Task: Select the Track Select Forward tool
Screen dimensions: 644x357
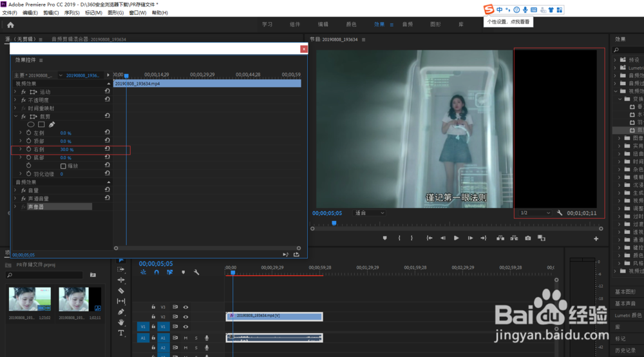Action: point(121,269)
